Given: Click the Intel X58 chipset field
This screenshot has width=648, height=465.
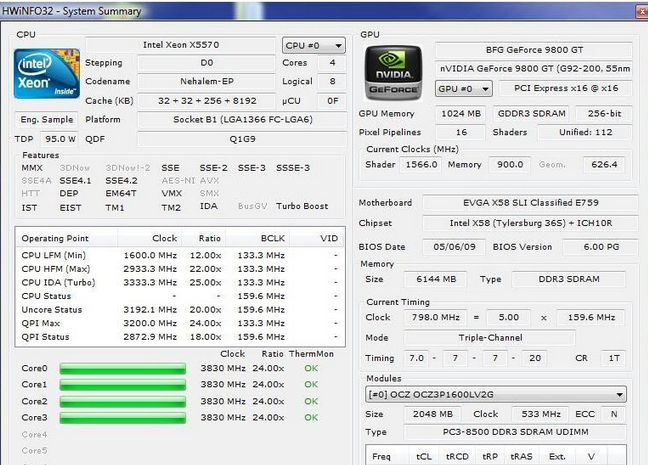Looking at the screenshot, I should coord(530,223).
